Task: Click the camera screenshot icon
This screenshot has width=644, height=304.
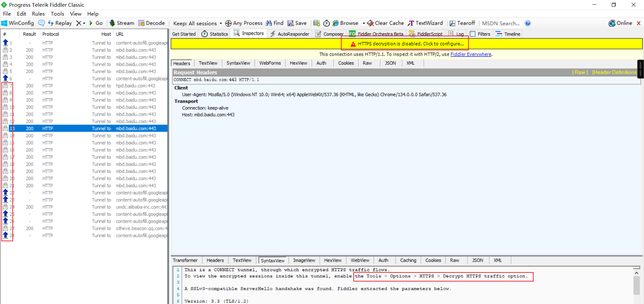Action: click(x=316, y=23)
